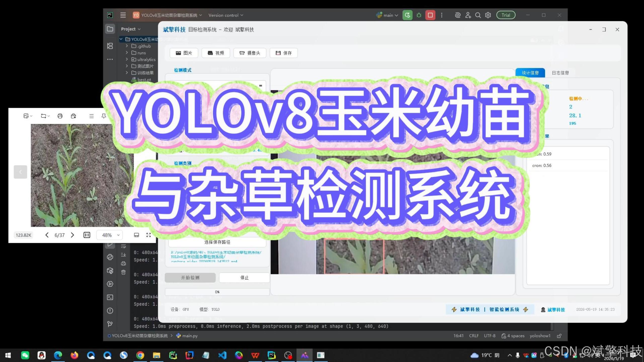This screenshot has height=362, width=644.
Task: Click 选择保存路径 button
Action: (217, 242)
